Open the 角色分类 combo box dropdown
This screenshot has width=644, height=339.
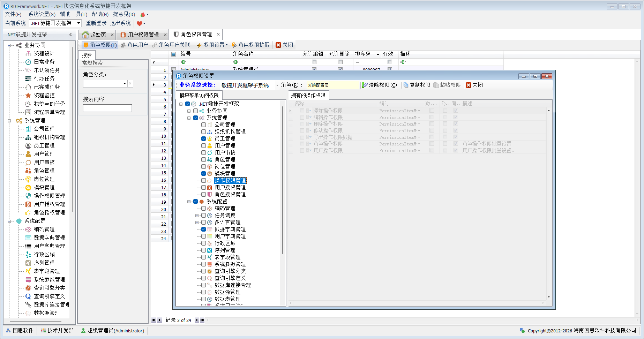[x=125, y=84]
